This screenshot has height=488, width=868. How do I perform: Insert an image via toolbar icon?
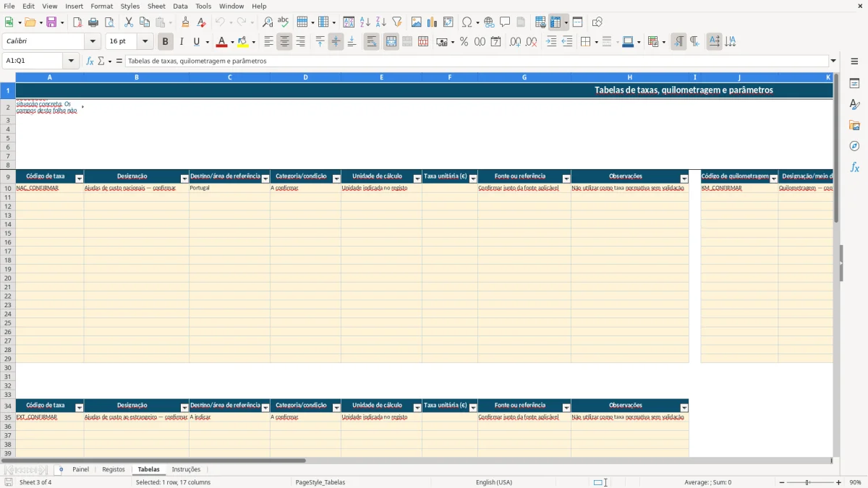click(417, 22)
